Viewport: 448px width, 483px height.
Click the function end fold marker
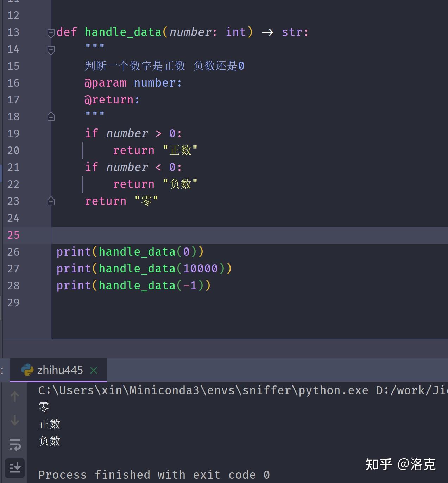point(51,201)
